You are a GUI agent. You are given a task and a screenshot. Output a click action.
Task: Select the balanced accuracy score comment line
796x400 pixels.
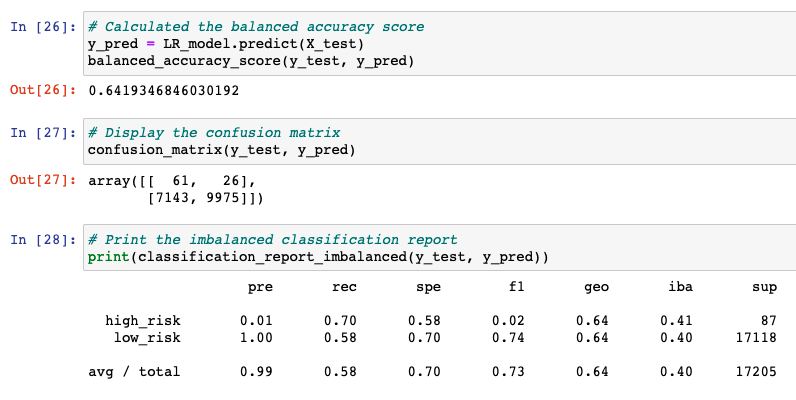(x=256, y=27)
